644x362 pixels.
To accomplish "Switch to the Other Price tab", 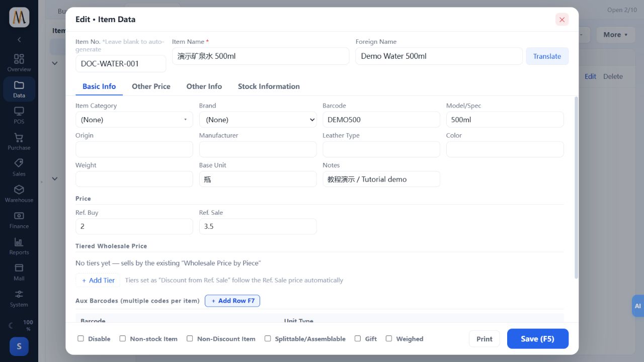I will [151, 86].
